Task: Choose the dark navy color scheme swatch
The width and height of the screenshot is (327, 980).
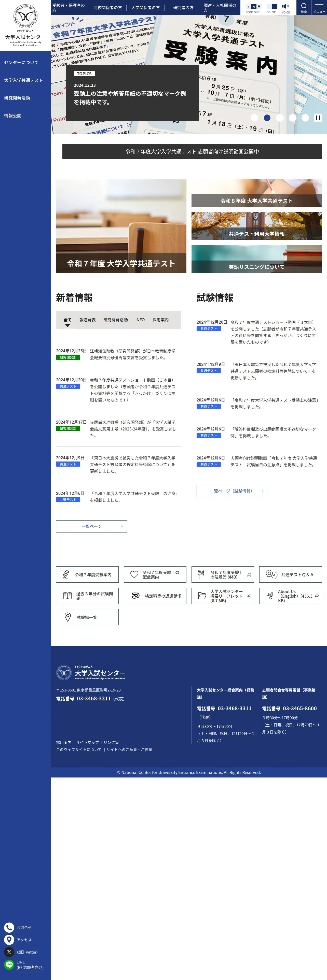Action: pos(274,6)
